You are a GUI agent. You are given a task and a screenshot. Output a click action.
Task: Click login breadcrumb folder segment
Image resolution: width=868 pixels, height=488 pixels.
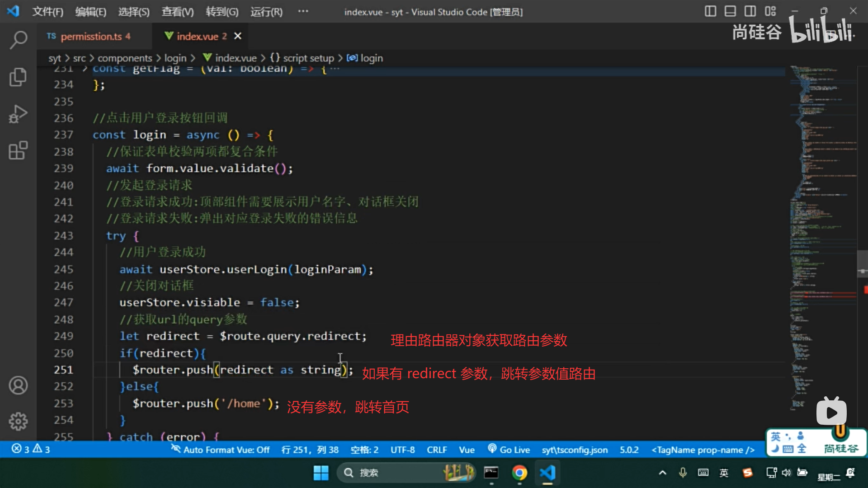[175, 58]
